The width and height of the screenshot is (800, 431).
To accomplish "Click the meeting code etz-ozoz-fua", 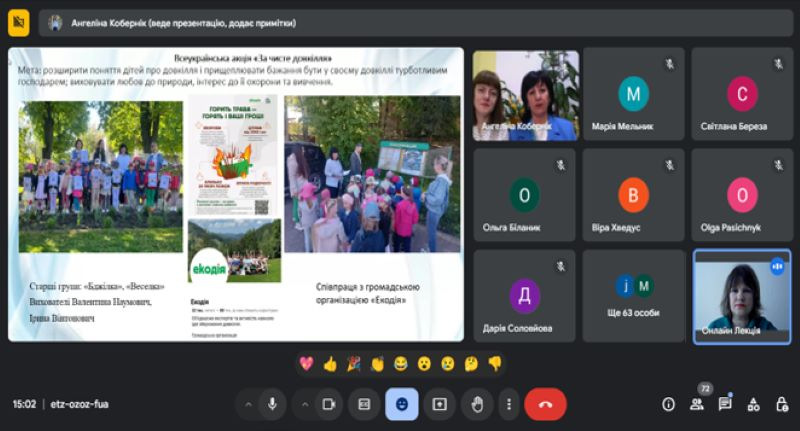I will tap(80, 404).
